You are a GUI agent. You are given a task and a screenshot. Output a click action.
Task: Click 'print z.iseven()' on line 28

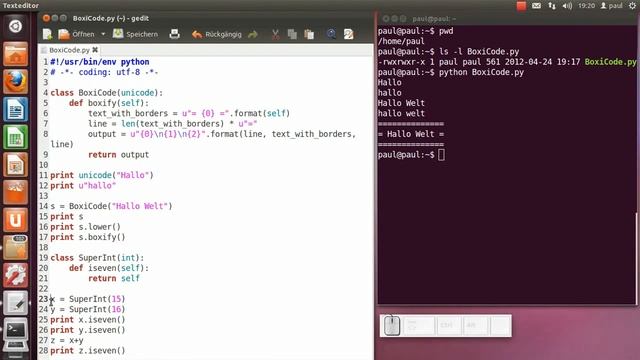(x=88, y=351)
